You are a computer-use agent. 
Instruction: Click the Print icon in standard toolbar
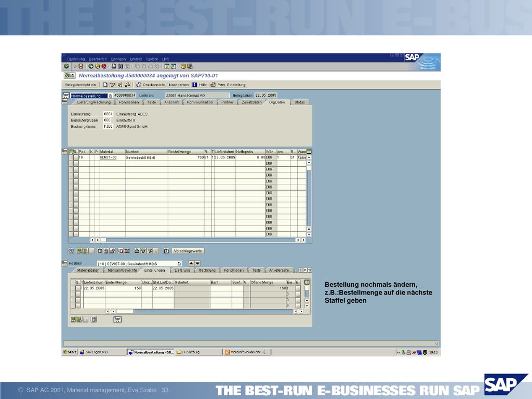tap(114, 66)
